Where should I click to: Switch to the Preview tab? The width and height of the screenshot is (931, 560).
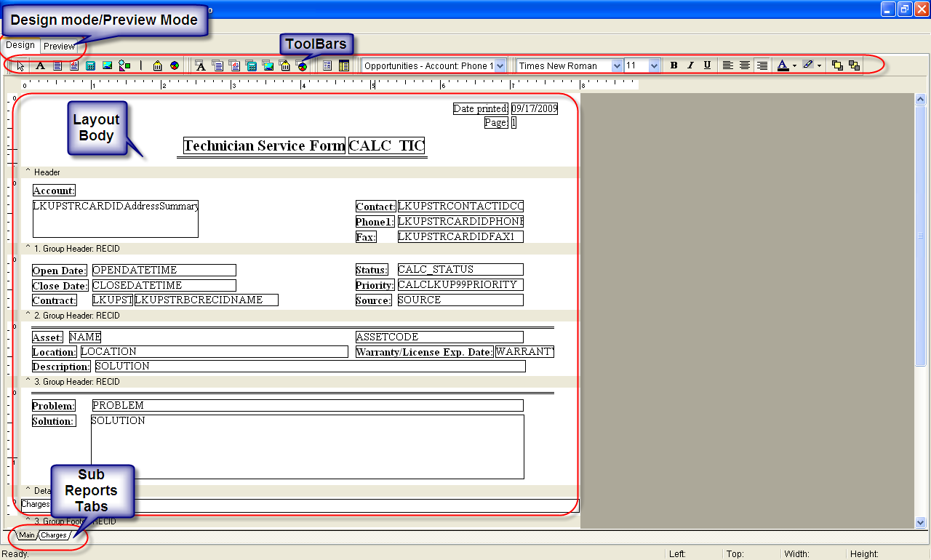pos(59,47)
